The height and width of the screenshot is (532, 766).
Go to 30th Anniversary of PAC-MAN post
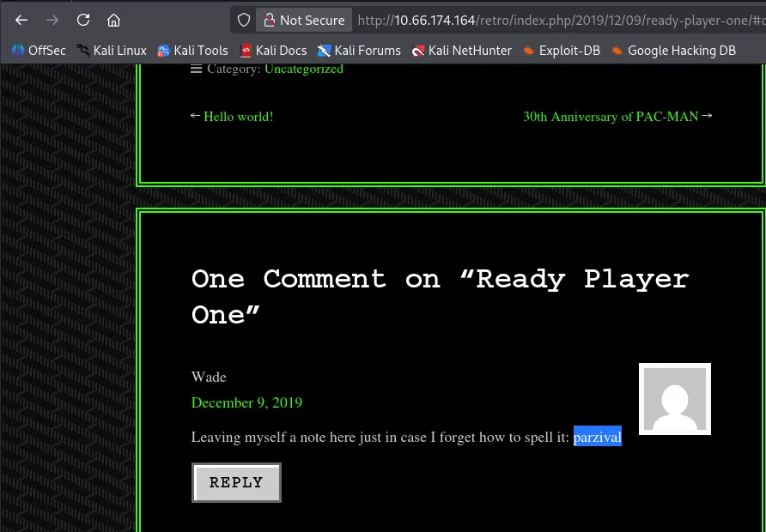(611, 117)
